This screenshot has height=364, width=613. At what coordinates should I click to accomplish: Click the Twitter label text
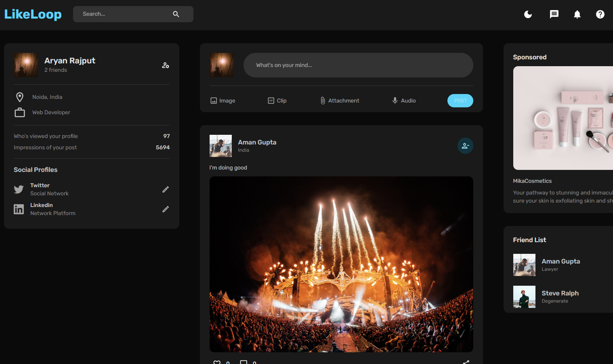tap(40, 185)
